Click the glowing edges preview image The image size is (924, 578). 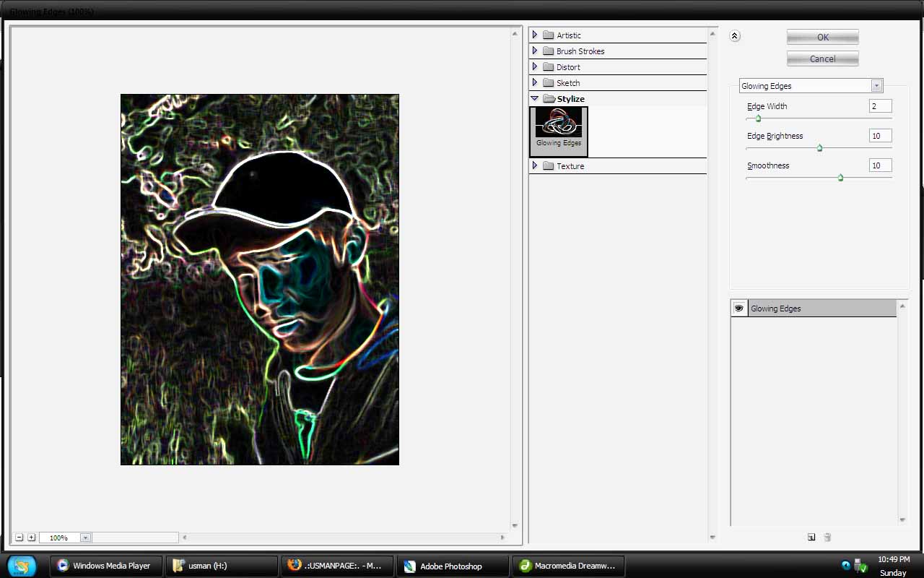pyautogui.click(x=260, y=280)
